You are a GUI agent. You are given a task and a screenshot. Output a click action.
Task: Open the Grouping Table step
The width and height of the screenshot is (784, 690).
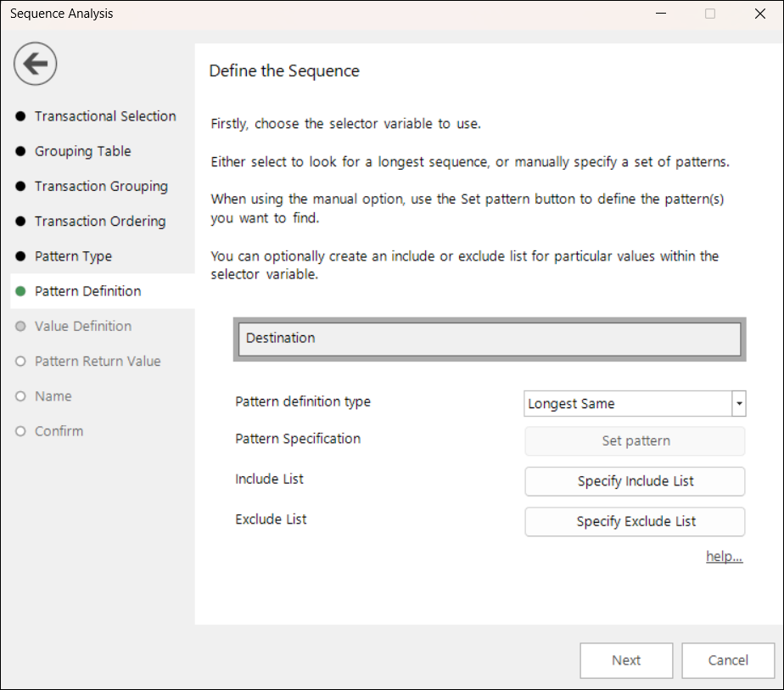tap(82, 151)
